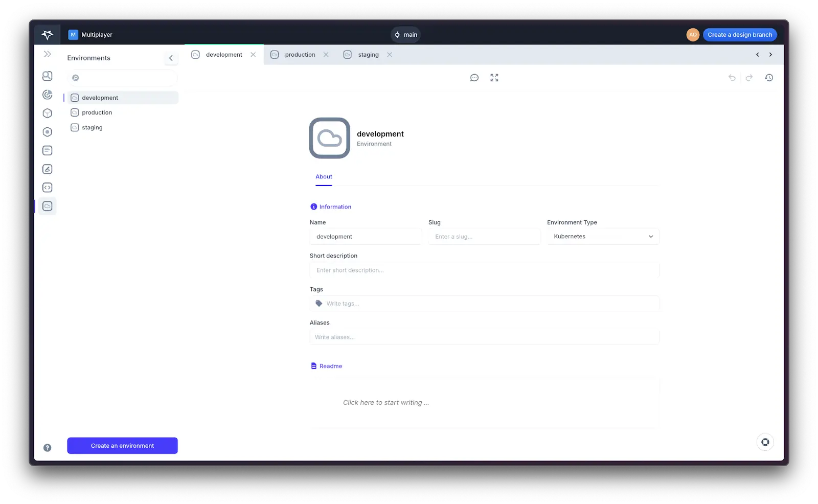Viewport: 818px width, 504px height.
Task: Open the main branch selector
Action: 406,35
